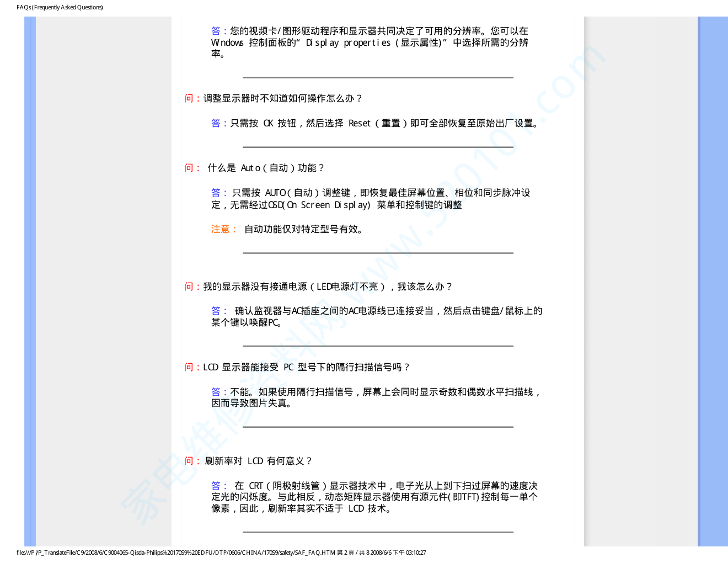728x563 pixels.
Task: Click the top answer mentioning 'Display properties（显示属性）'
Action: [x=370, y=43]
